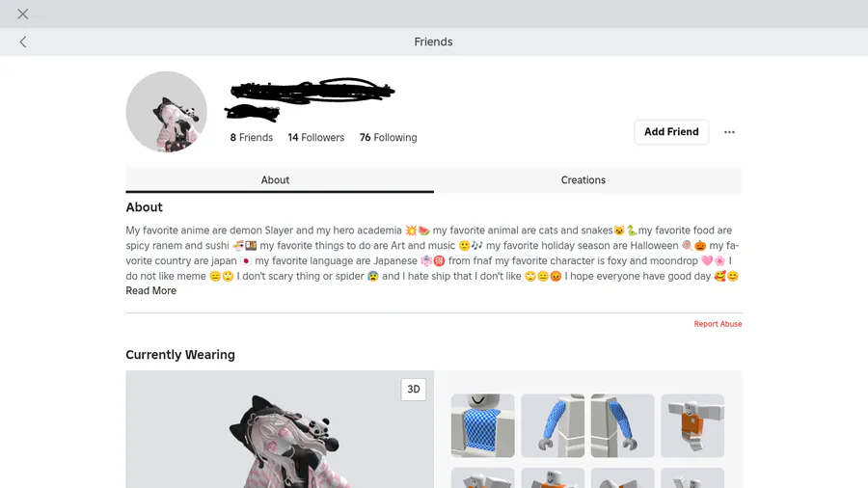Click the Report Abuse link
Image resolution: width=868 pixels, height=488 pixels.
pyautogui.click(x=718, y=324)
